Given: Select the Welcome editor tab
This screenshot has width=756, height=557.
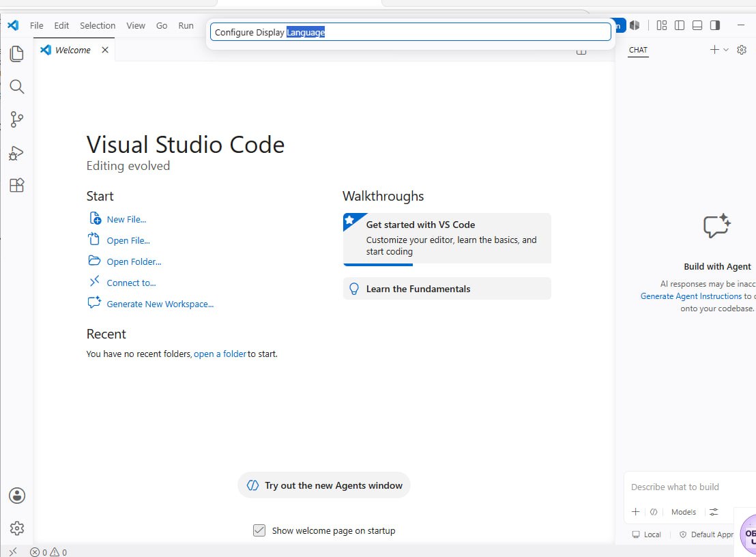Looking at the screenshot, I should coord(72,50).
